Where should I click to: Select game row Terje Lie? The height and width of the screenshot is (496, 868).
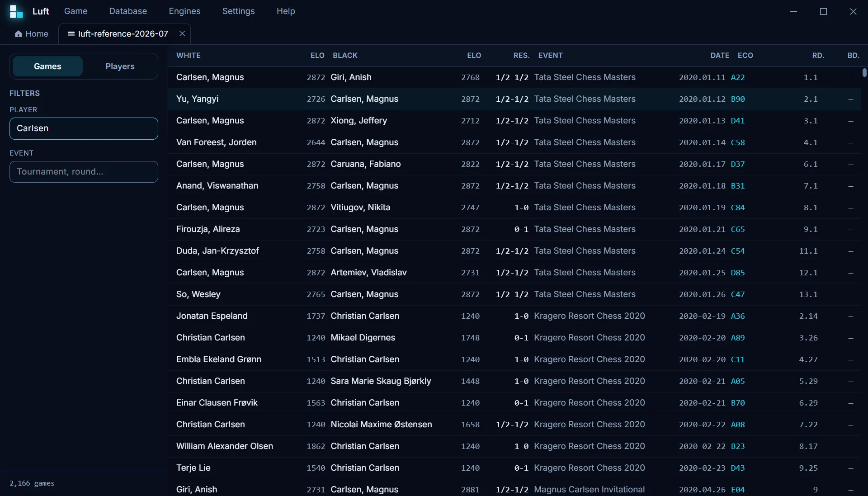(514, 468)
